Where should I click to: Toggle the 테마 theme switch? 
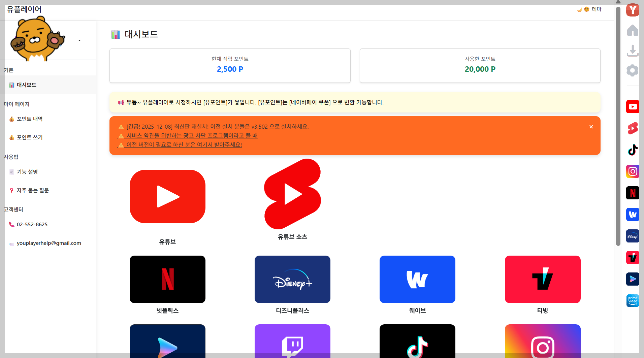coord(589,9)
